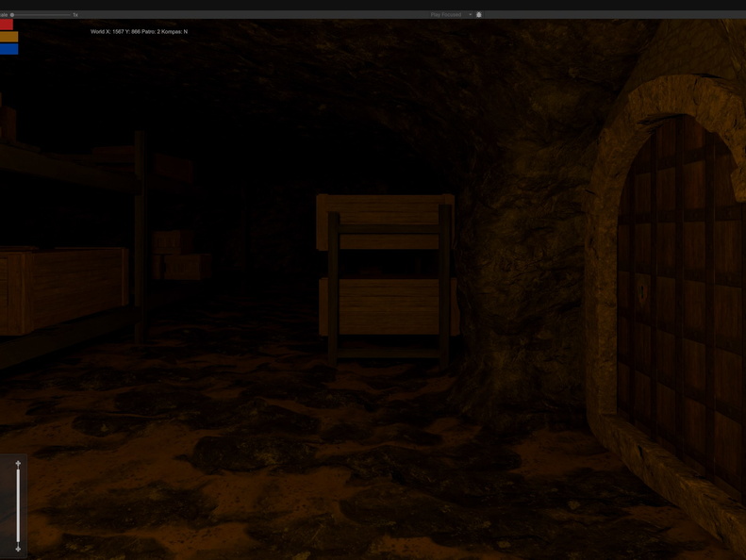Click the 1x scale value label
Image resolution: width=746 pixels, height=560 pixels.
click(x=75, y=15)
